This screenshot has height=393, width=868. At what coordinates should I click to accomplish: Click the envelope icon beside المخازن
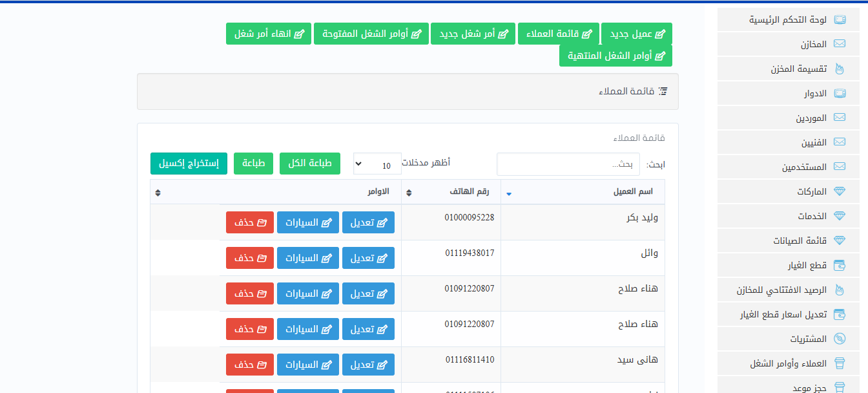point(840,44)
